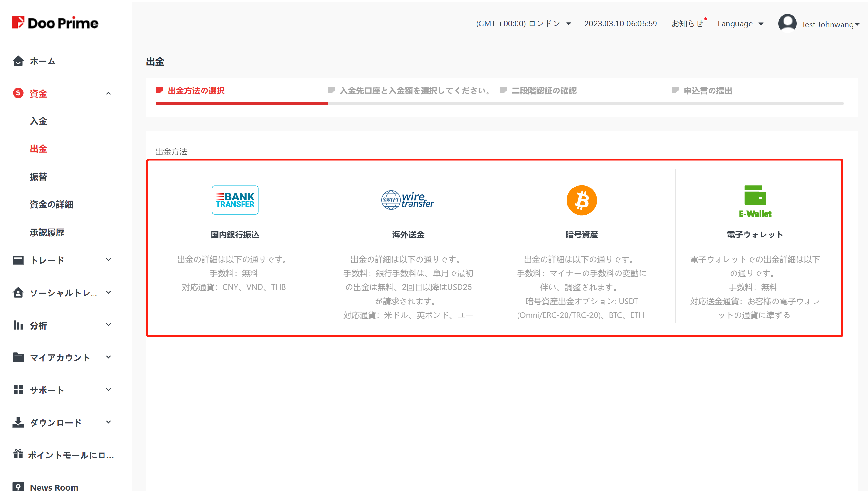Click flag icon of 入金先口座 step
This screenshot has width=868, height=491.
331,90
